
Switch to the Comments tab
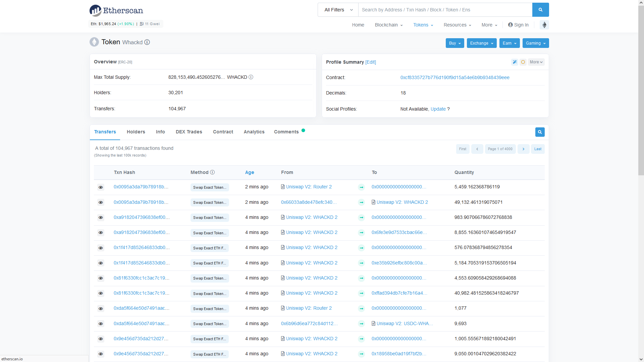point(286,132)
